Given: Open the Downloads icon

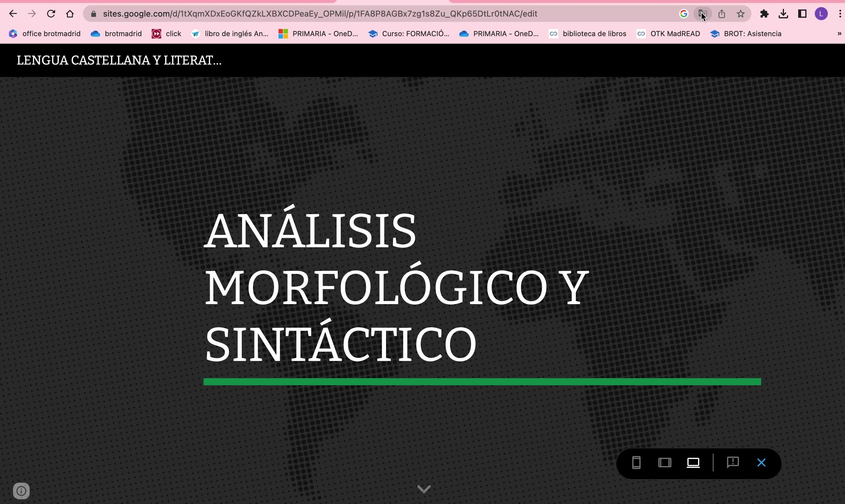Looking at the screenshot, I should (783, 14).
